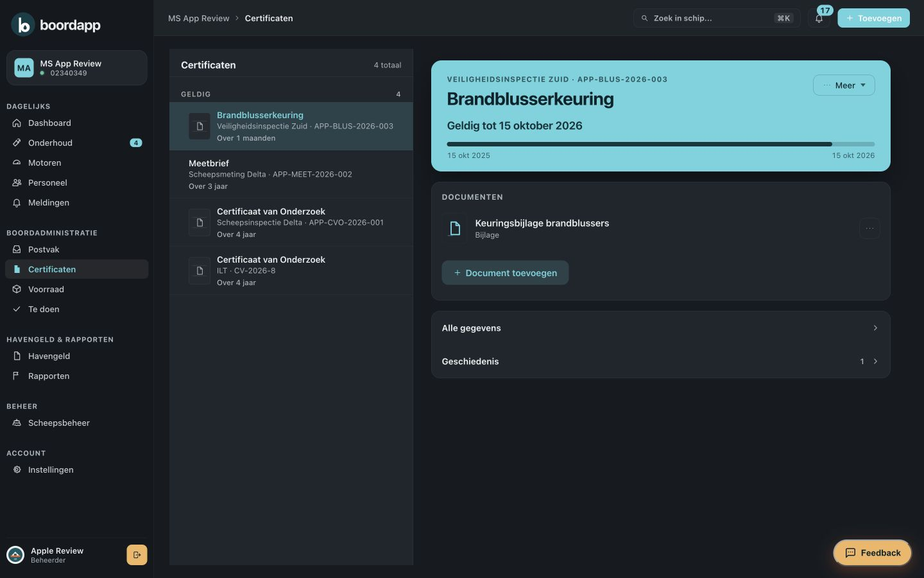Screen dimensions: 924x578
Task: Click the MA ship avatar badge
Action: [x=24, y=68]
